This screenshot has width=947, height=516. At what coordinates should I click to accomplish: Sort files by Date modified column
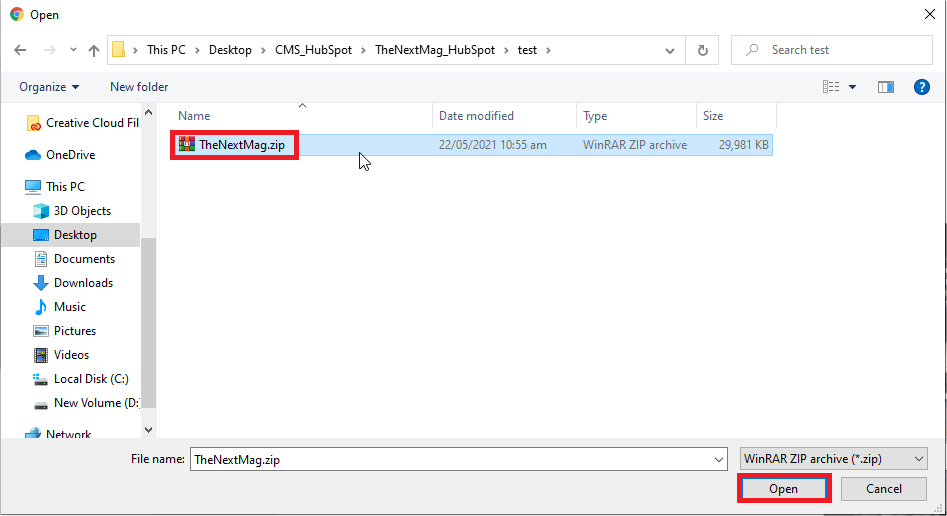[476, 116]
